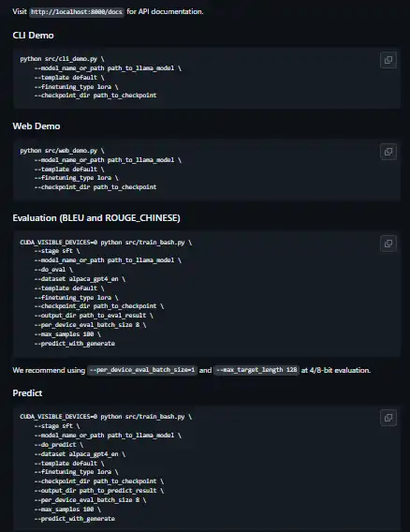
Task: Click the --do_predict line in Predict block
Action: pyautogui.click(x=58, y=445)
